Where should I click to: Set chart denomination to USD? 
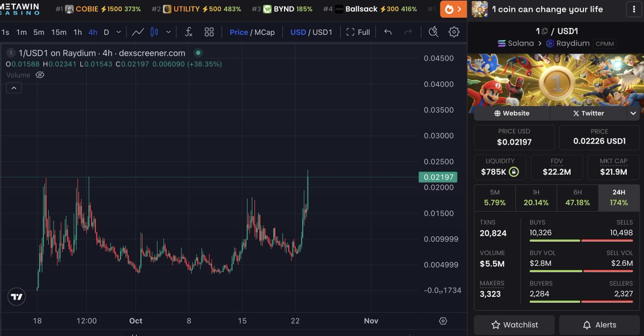point(298,32)
